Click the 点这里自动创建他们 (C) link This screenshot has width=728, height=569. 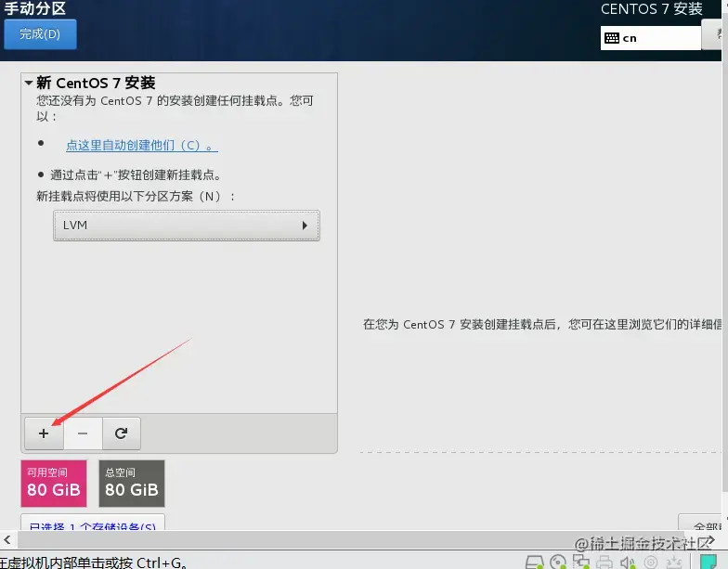[141, 145]
